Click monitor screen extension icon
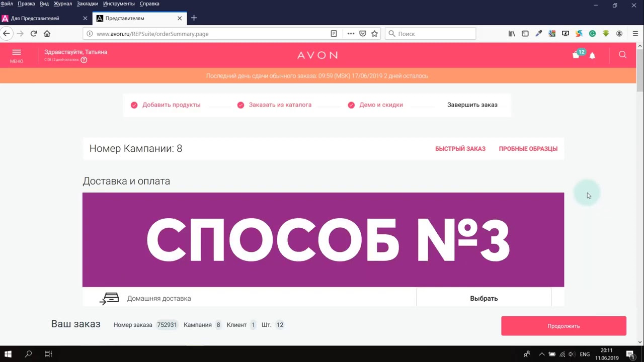The image size is (644, 362). [566, 34]
